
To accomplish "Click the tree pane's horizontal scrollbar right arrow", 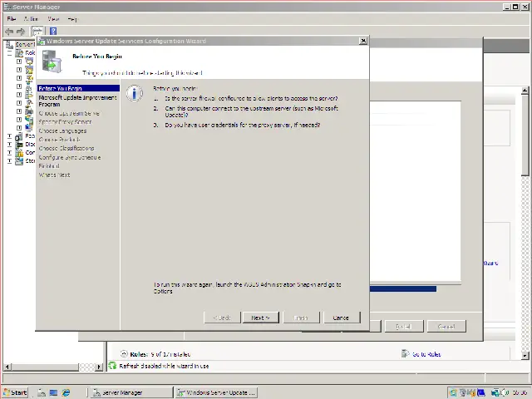I will pyautogui.click(x=99, y=367).
